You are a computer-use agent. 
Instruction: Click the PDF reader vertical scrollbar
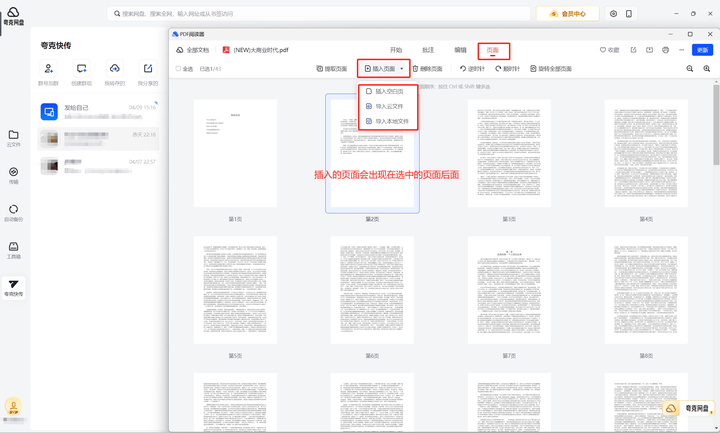click(x=716, y=124)
